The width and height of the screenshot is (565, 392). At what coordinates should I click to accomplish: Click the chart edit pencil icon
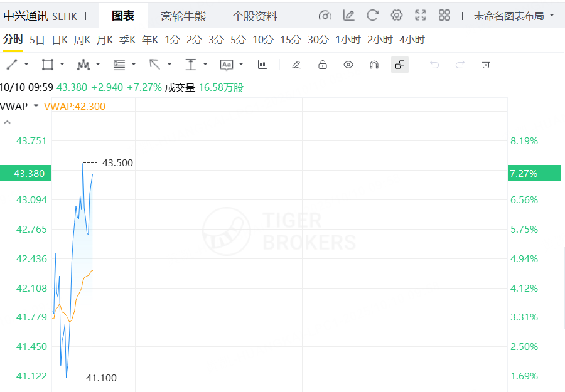pos(349,16)
